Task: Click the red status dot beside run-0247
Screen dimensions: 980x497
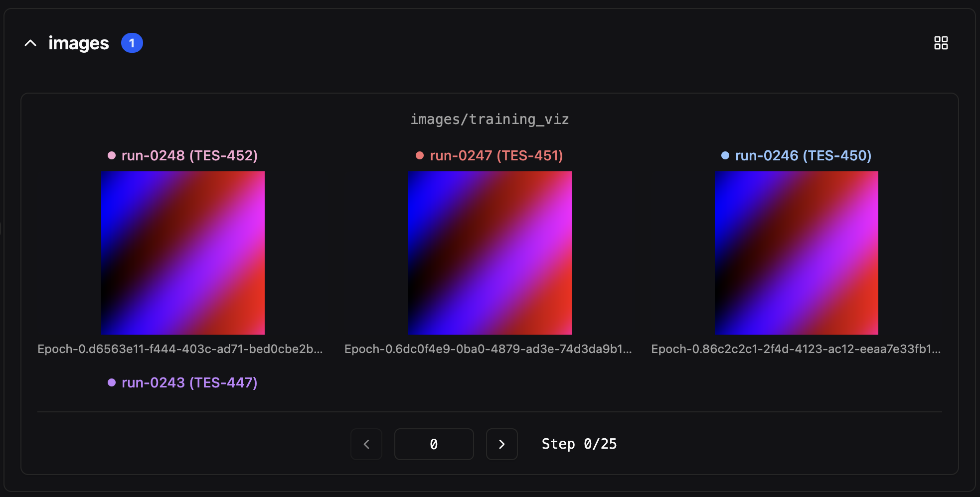Action: coord(419,155)
